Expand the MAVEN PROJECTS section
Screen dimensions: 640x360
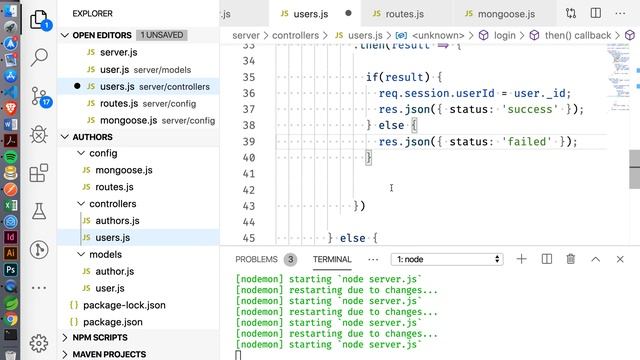coord(64,354)
